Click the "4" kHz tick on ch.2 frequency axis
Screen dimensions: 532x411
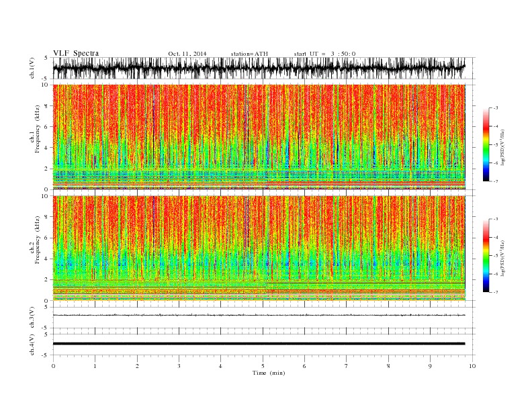[46, 259]
